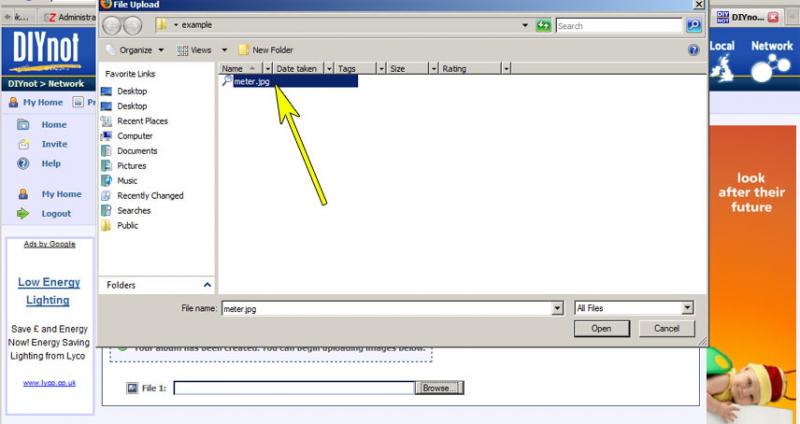Screen dimensions: 800x424
Task: Select the Public folder link
Action: pos(128,226)
